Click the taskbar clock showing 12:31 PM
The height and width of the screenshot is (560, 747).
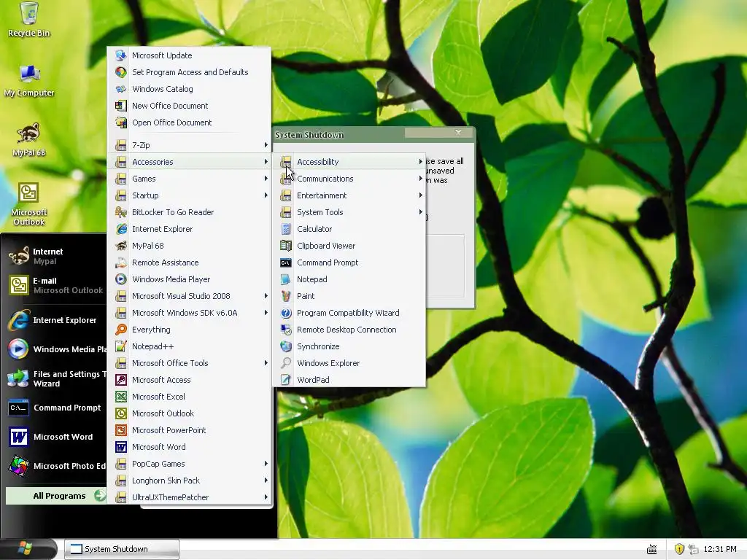pyautogui.click(x=720, y=549)
